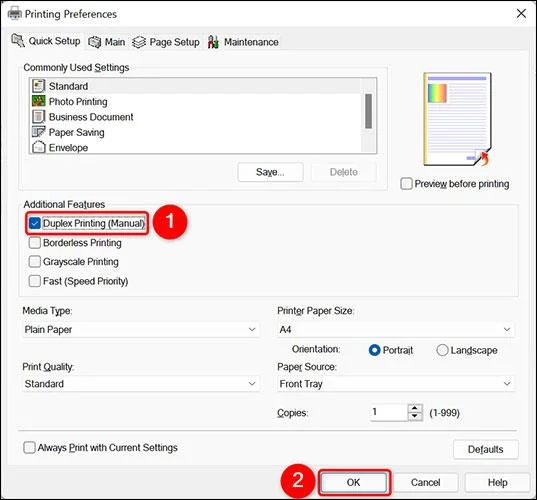Viewport: 537px width, 500px height.
Task: Enable Grayscale Printing checkbox
Action: pos(35,262)
